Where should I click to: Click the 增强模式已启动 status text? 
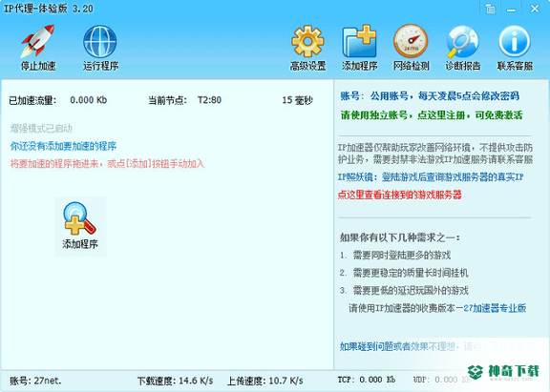coord(41,129)
